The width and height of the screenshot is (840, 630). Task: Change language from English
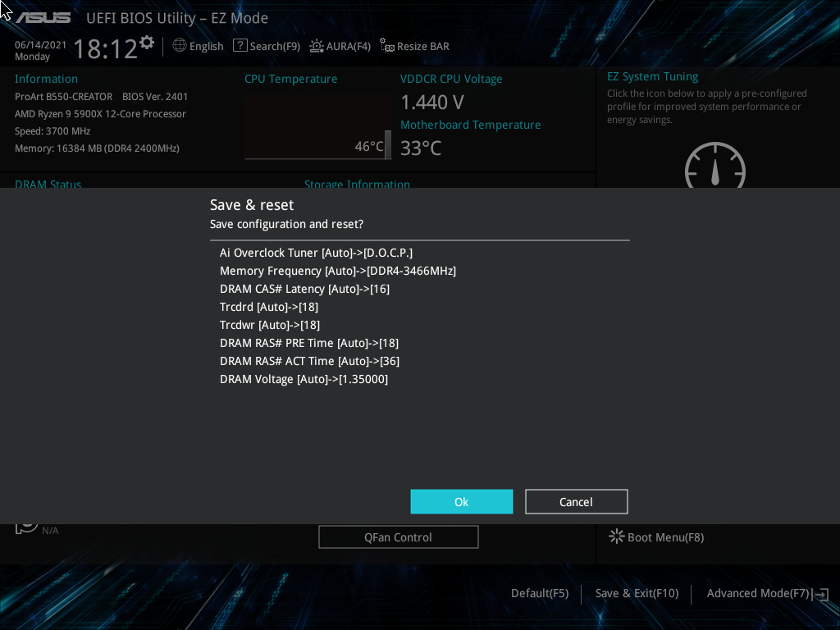[206, 46]
